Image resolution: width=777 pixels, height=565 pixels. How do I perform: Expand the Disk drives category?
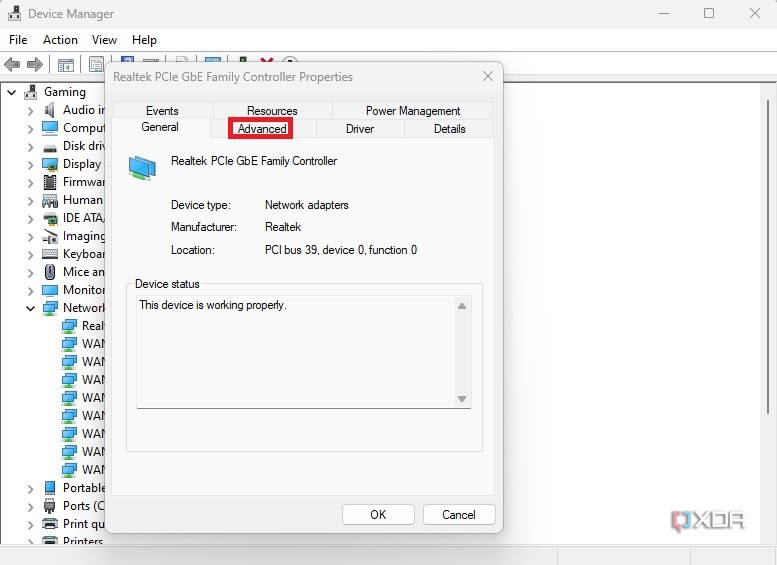coord(31,147)
